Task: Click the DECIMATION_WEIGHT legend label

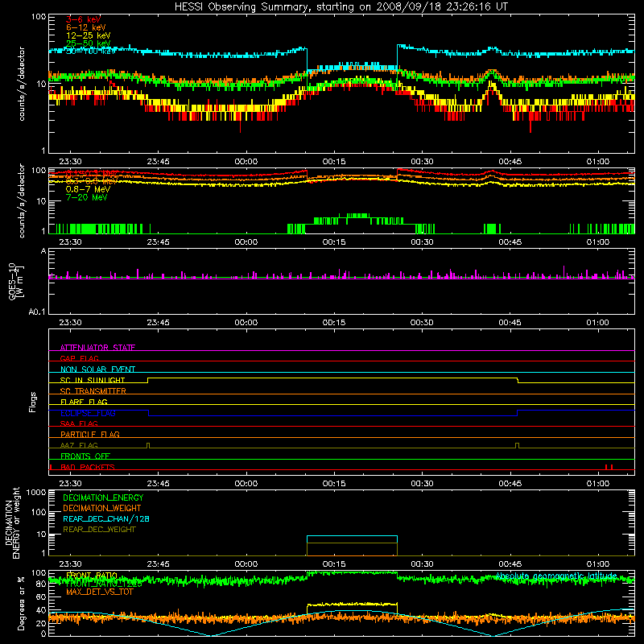Action: [102, 508]
